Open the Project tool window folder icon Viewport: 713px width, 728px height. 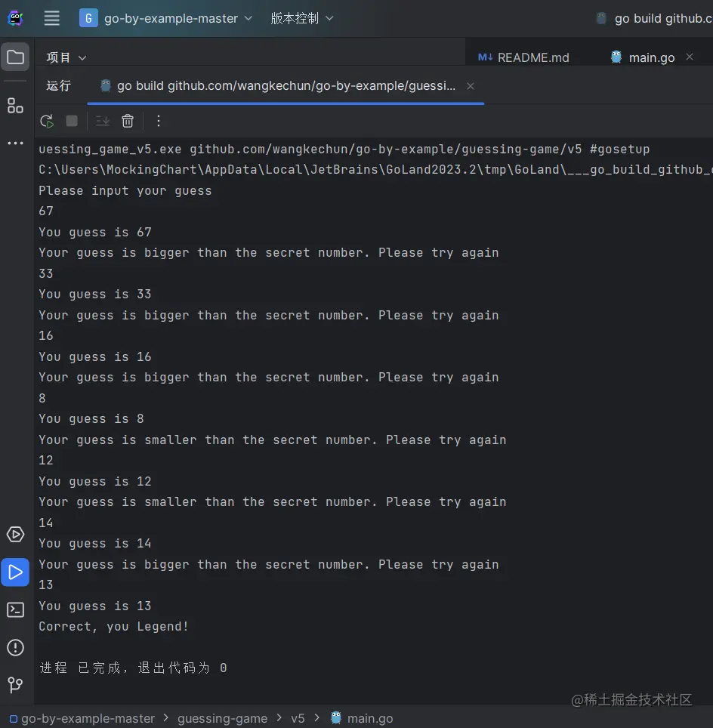[15, 57]
